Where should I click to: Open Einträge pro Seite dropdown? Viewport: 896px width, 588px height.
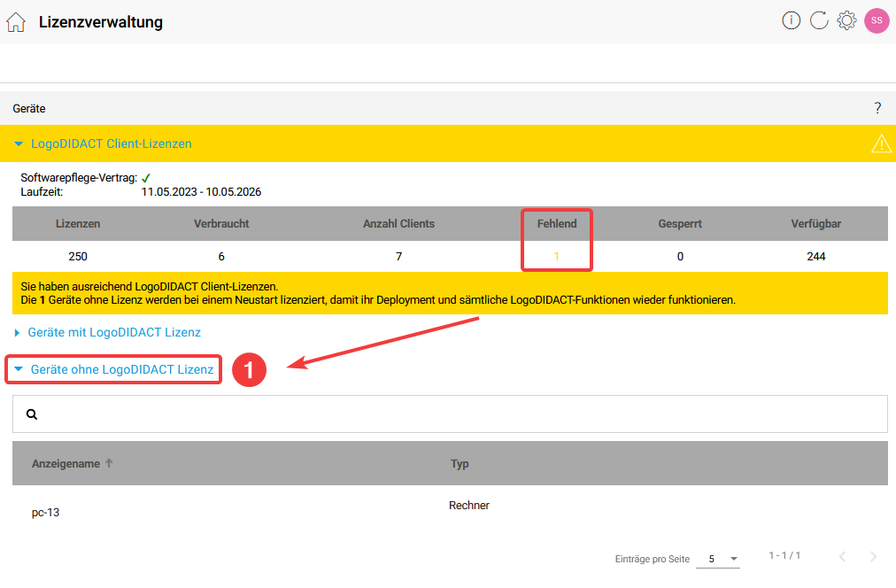pos(718,559)
